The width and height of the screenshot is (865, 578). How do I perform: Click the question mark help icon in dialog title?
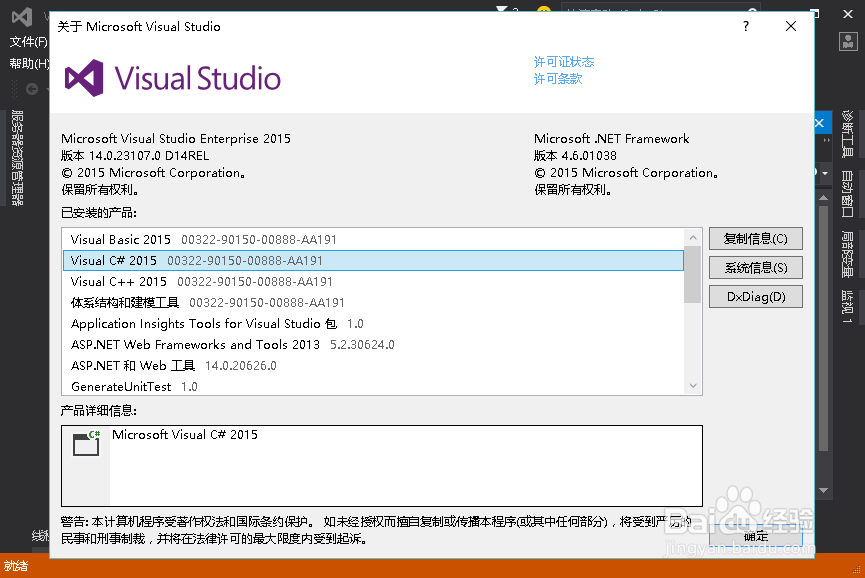[x=746, y=26]
